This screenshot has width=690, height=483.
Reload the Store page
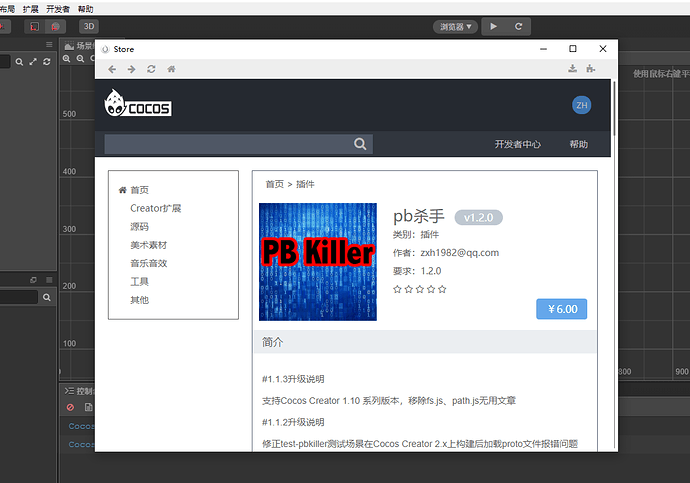(151, 69)
